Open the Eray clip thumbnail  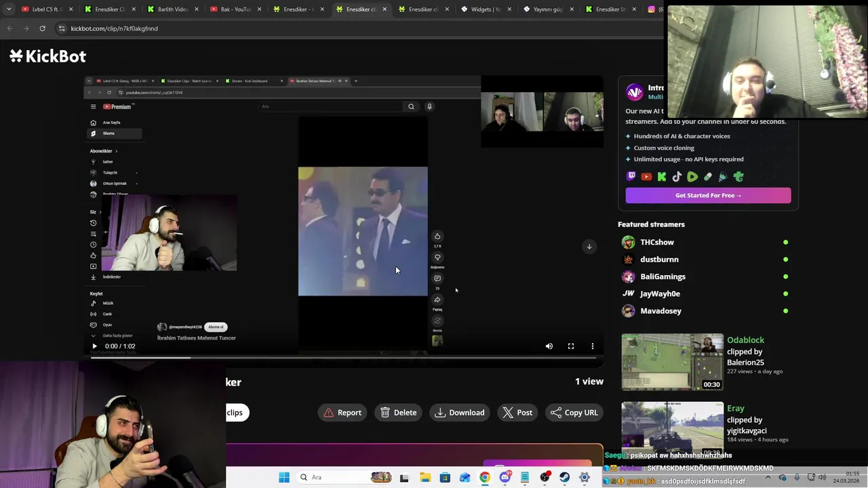pyautogui.click(x=673, y=430)
